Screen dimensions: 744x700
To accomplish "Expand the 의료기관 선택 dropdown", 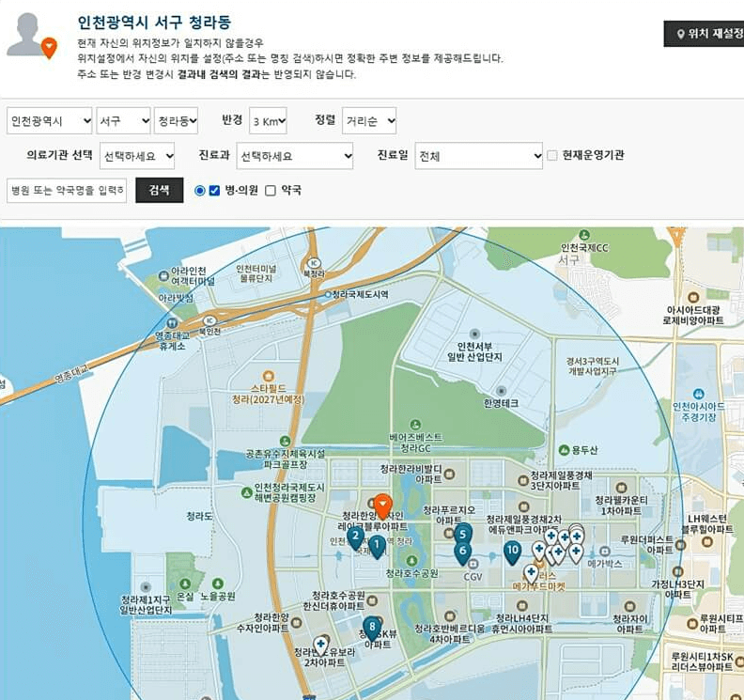I will click(137, 156).
